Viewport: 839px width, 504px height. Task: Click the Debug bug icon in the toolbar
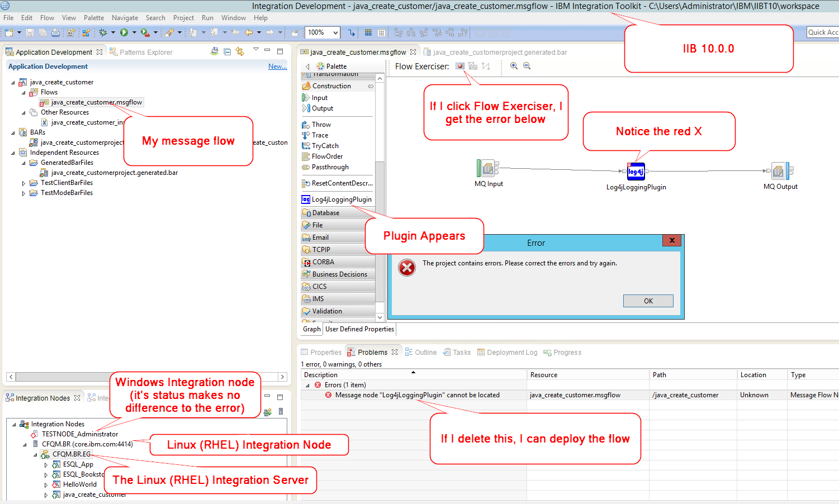coord(103,33)
